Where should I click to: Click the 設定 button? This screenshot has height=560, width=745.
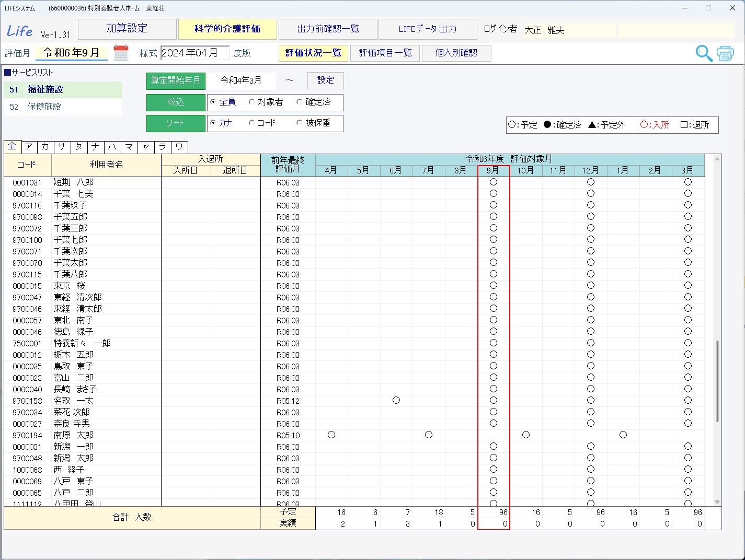(x=325, y=80)
